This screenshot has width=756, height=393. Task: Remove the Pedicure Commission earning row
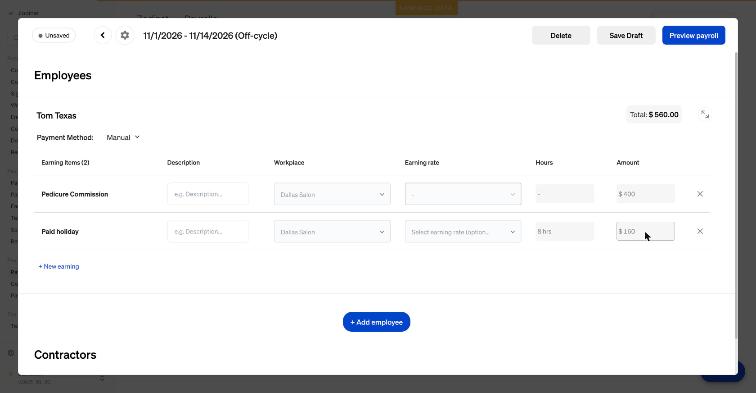pos(700,194)
